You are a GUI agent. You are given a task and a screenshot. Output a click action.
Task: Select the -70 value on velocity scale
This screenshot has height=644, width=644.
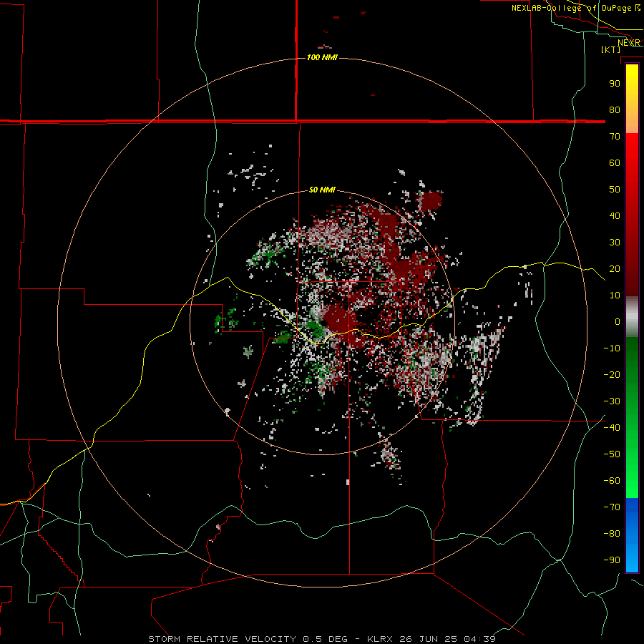pyautogui.click(x=612, y=507)
